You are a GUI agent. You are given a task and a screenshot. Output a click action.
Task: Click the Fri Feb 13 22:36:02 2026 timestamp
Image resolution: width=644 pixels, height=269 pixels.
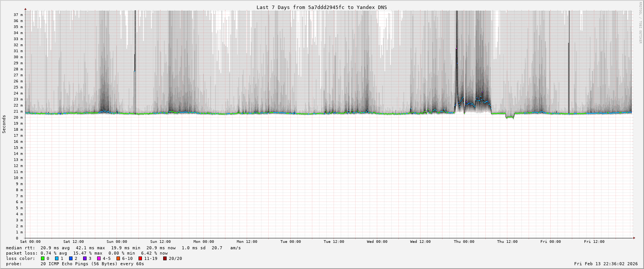coord(606,264)
